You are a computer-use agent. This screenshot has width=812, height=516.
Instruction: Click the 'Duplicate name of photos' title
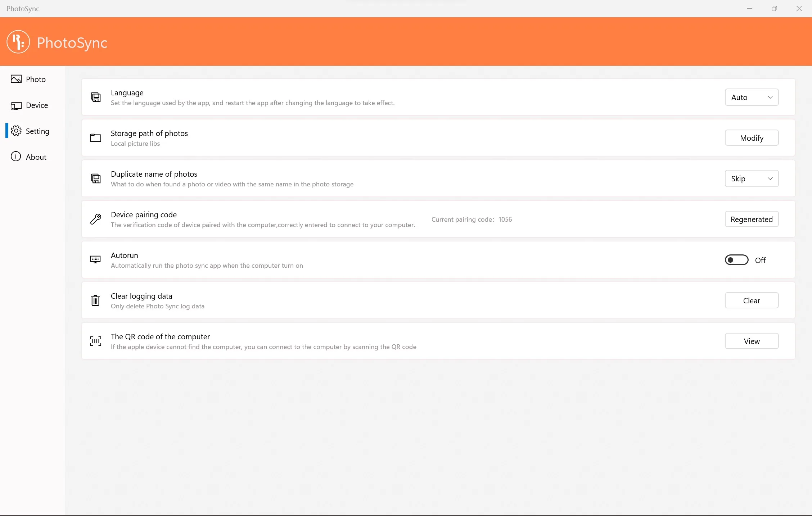pyautogui.click(x=154, y=174)
